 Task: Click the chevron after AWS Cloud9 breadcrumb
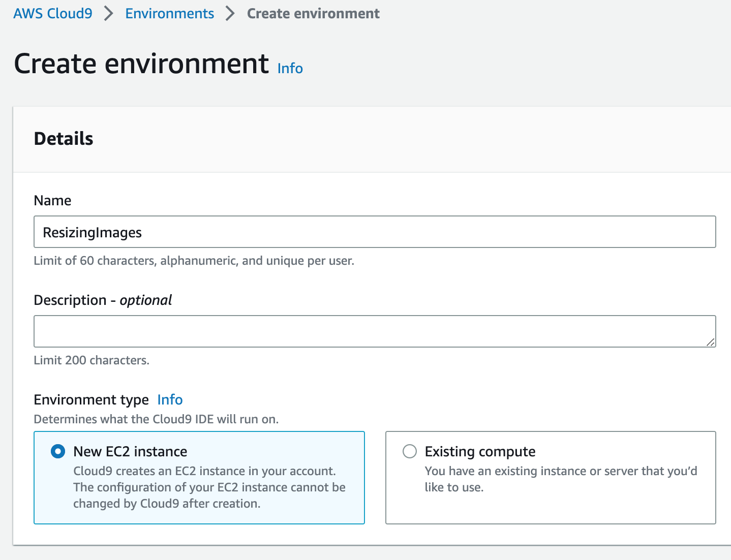pos(108,13)
